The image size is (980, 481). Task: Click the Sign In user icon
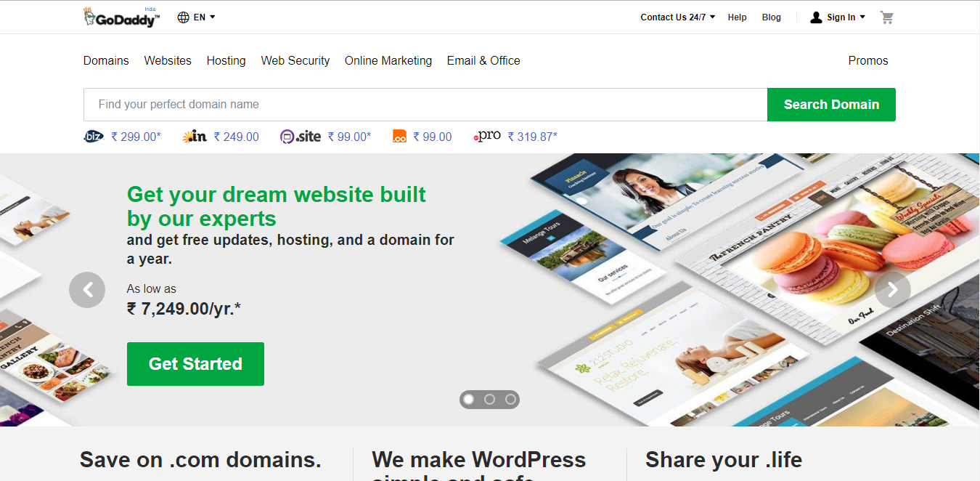click(816, 17)
